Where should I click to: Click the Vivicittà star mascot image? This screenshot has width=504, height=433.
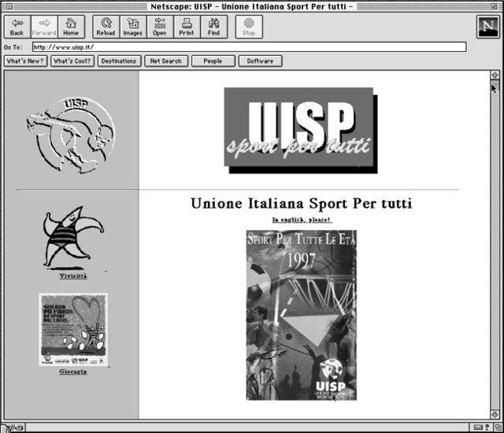(x=73, y=238)
